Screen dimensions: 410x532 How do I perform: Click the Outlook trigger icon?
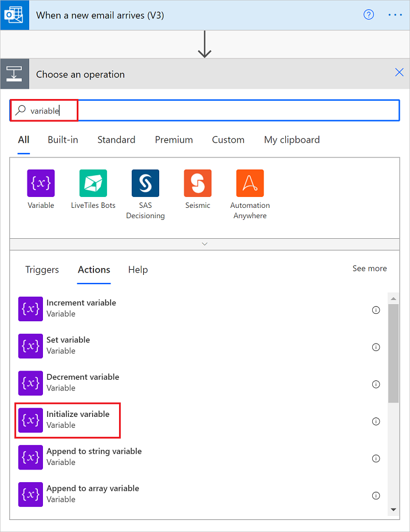coord(14,14)
